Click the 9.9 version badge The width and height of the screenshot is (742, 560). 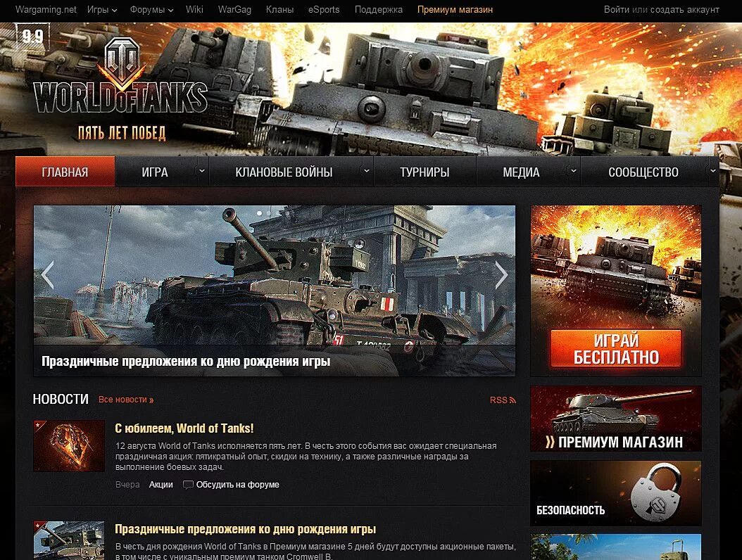point(32,37)
